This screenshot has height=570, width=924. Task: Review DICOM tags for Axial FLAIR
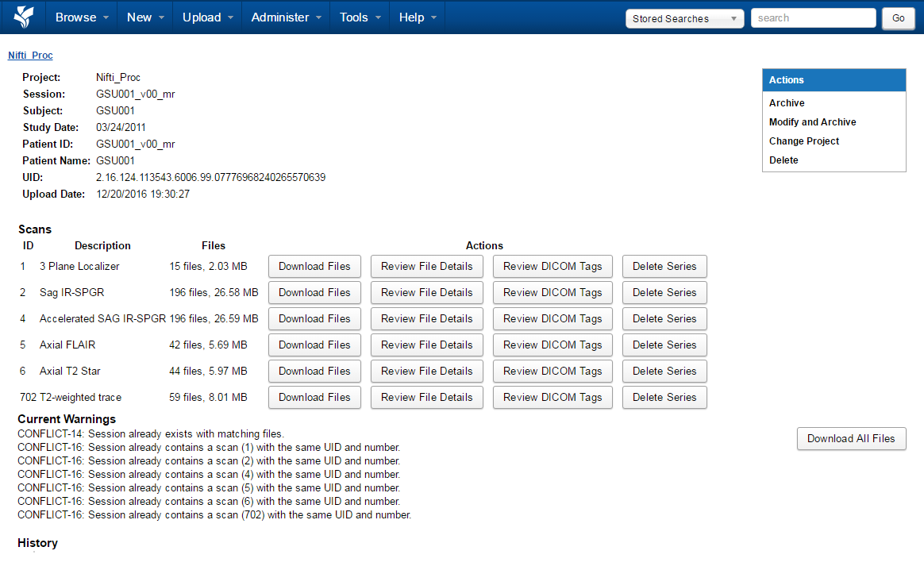[x=552, y=345]
